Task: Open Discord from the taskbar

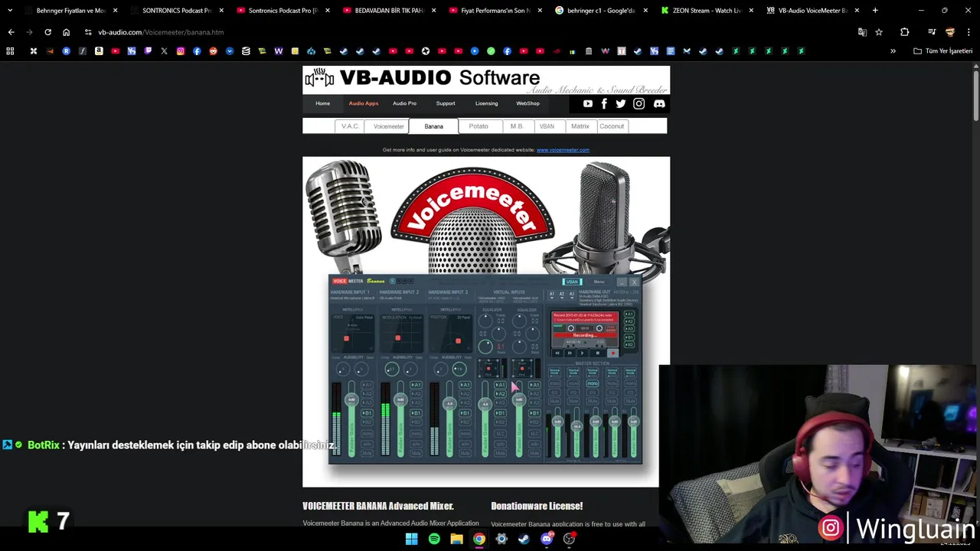Action: point(547,539)
